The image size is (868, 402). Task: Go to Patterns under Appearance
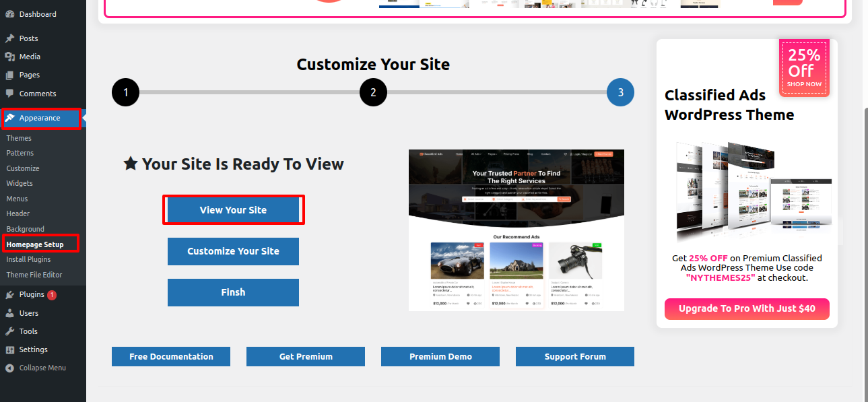[20, 153]
